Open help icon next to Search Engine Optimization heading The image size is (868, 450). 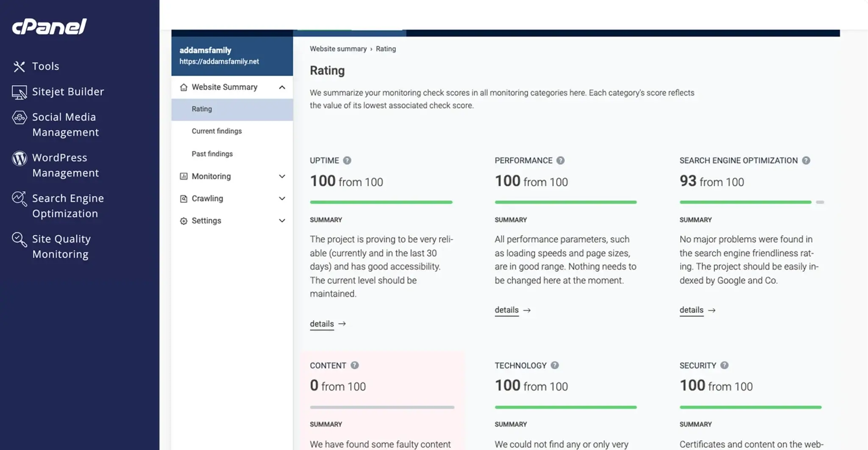806,161
